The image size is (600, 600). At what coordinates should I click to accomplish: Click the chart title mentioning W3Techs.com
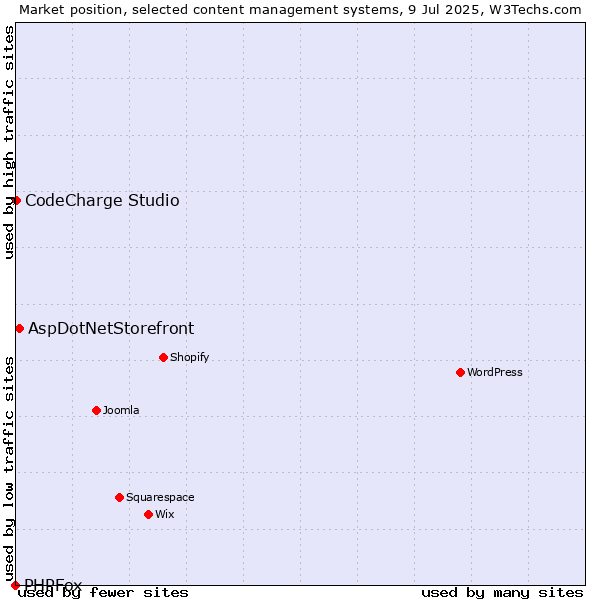click(300, 10)
